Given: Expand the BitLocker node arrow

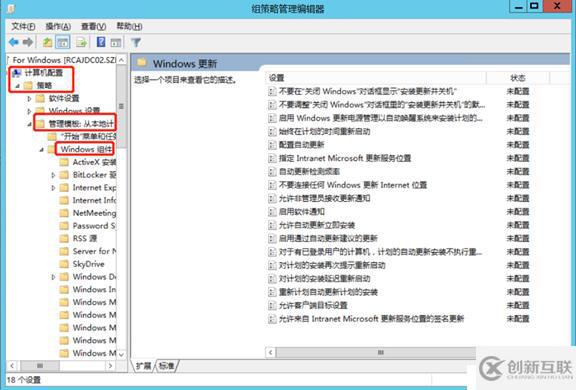Looking at the screenshot, I should tap(53, 175).
